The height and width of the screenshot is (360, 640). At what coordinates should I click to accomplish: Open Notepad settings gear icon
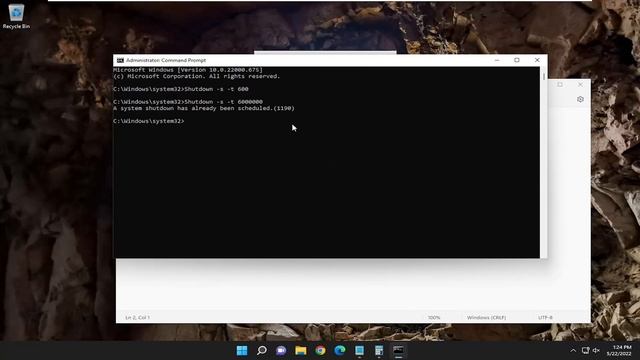click(x=580, y=99)
